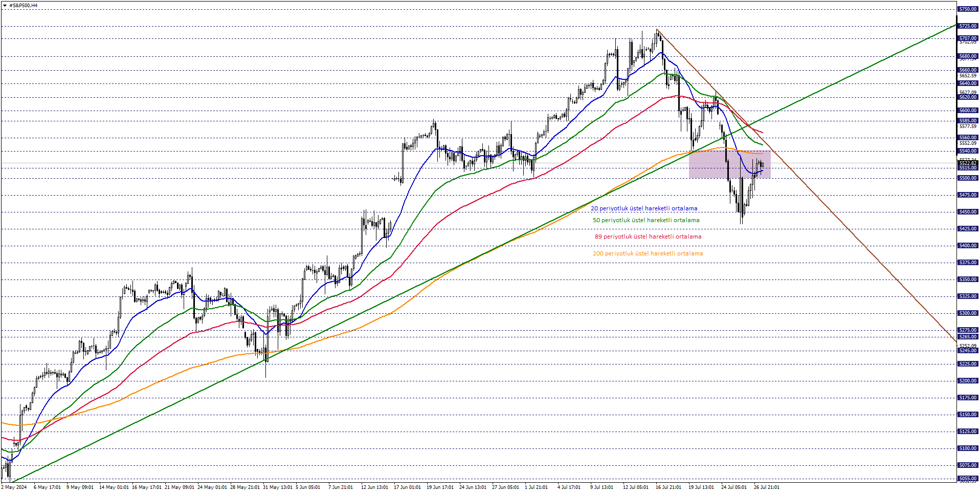The image size is (980, 493).
Task: Click the 5540.00 price level label
Action: (x=968, y=151)
